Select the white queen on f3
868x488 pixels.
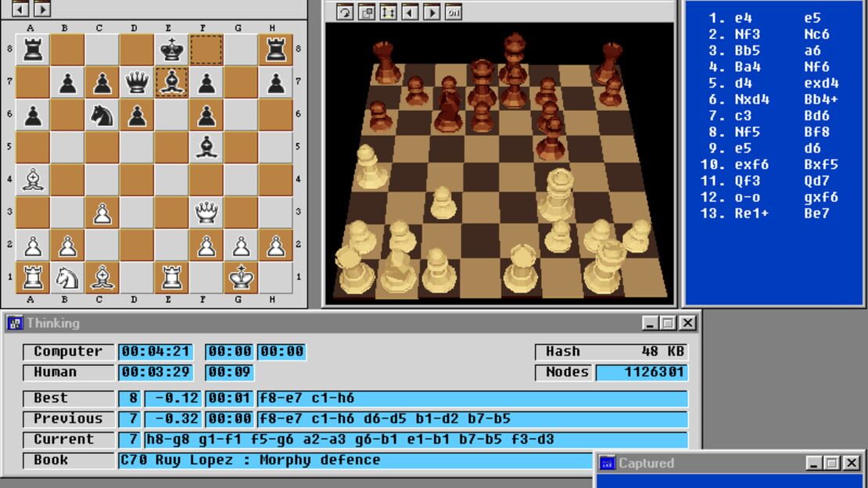pos(206,212)
